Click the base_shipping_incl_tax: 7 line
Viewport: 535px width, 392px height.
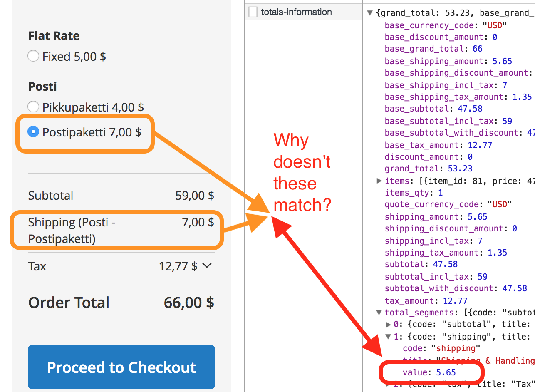(x=446, y=85)
